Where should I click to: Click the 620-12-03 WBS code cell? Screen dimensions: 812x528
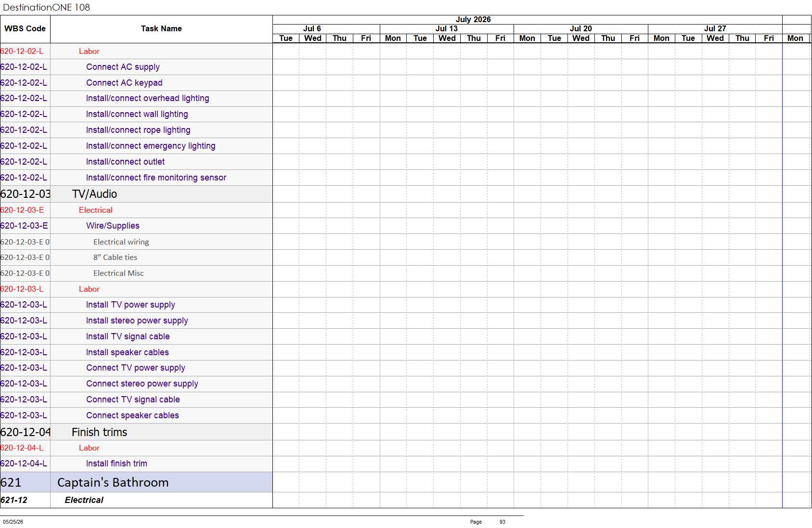25,194
